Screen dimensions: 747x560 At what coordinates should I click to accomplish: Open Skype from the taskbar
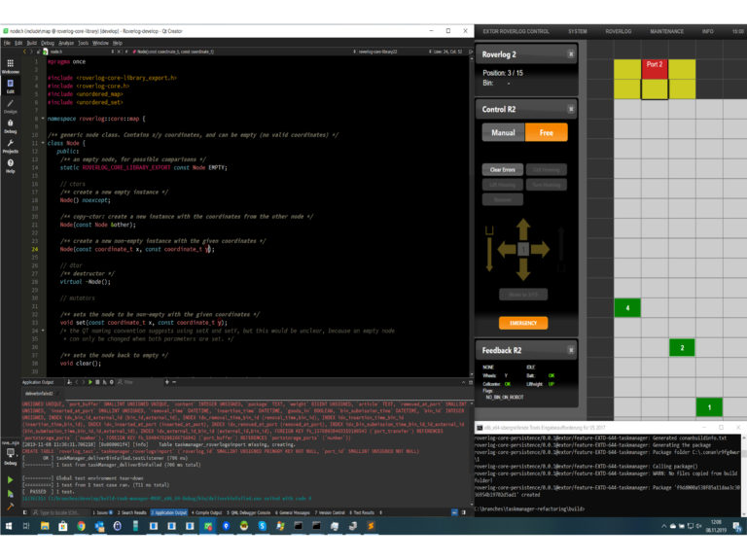click(262, 526)
